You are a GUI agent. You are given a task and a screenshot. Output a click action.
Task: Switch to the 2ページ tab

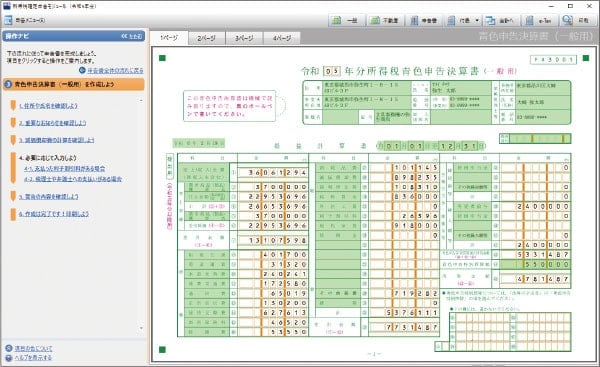click(x=206, y=38)
